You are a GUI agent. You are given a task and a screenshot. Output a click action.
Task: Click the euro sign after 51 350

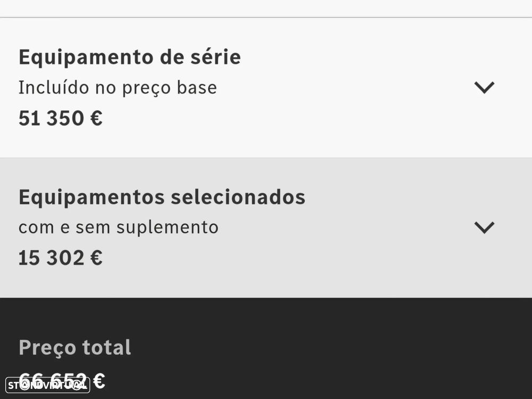[96, 118]
